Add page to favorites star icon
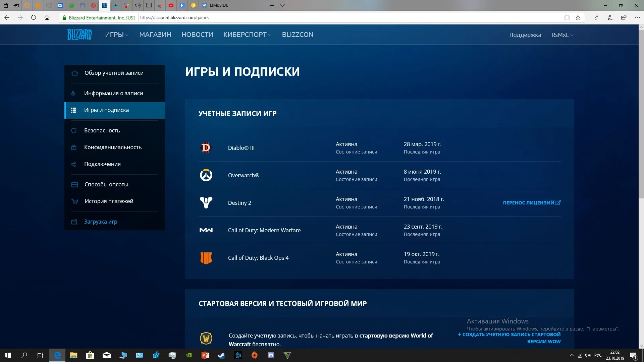 click(578, 18)
